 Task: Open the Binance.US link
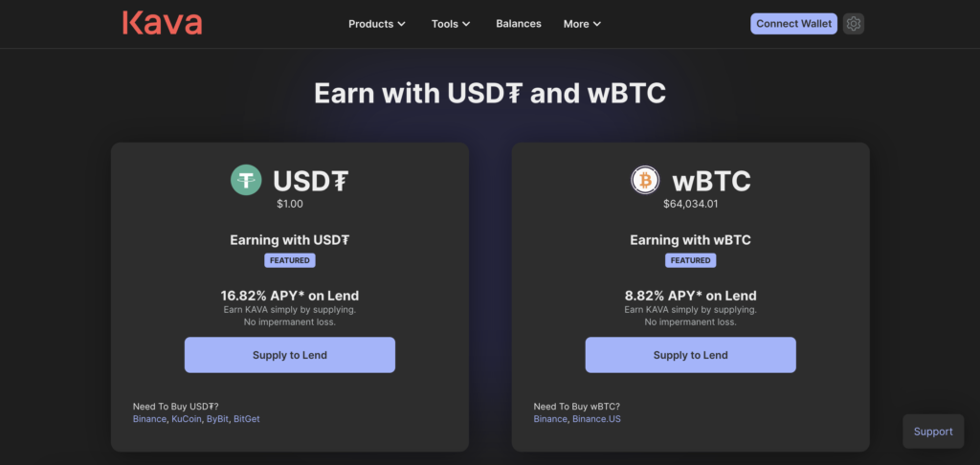(597, 419)
